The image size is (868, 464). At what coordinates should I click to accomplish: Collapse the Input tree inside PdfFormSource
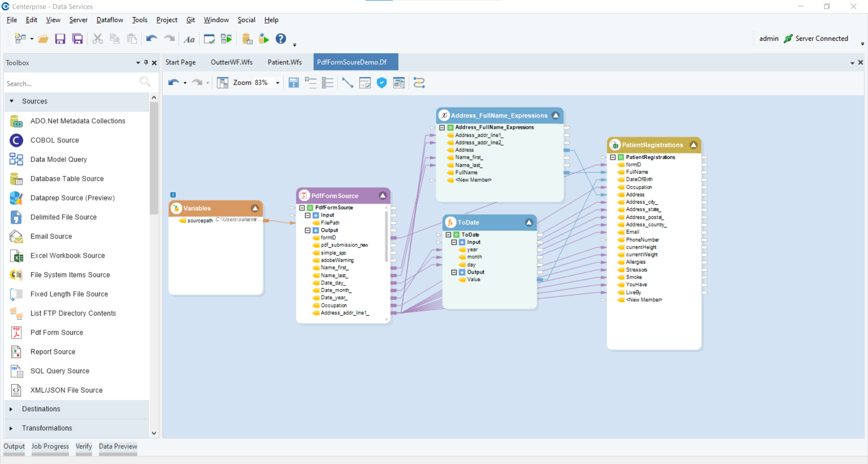pyautogui.click(x=308, y=215)
